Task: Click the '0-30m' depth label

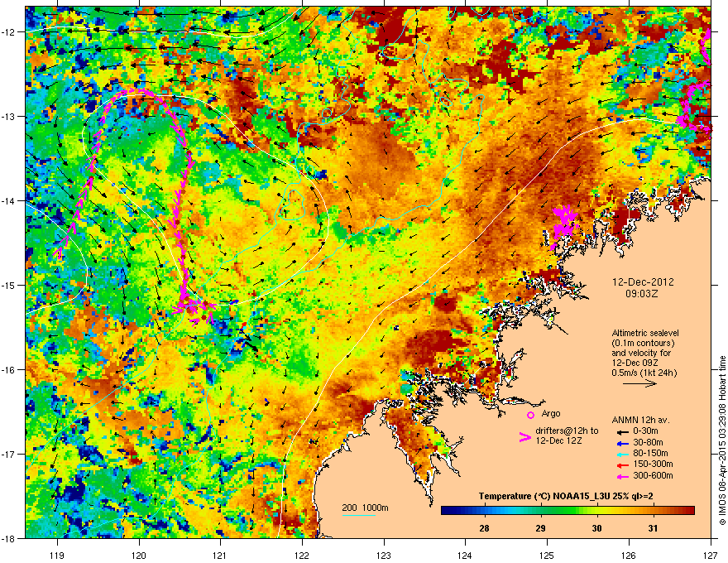Action: (645, 431)
